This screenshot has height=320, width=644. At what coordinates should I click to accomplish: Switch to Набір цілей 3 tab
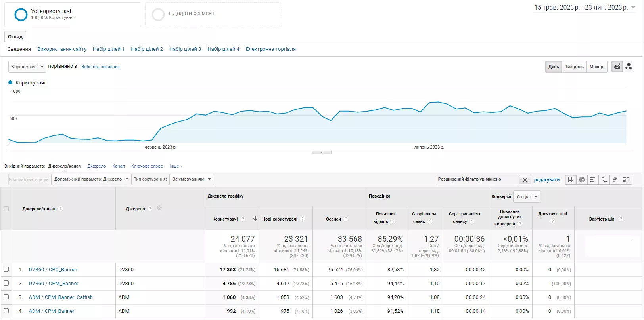point(185,49)
